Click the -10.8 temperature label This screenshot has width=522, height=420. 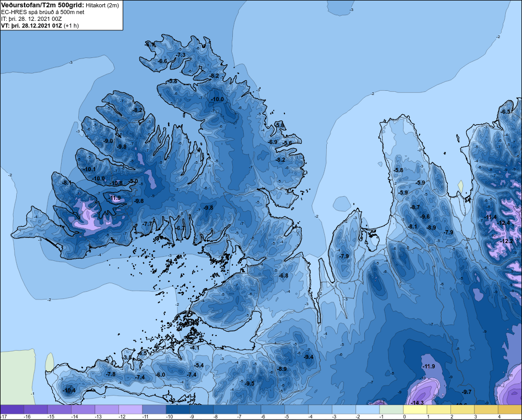116,183
